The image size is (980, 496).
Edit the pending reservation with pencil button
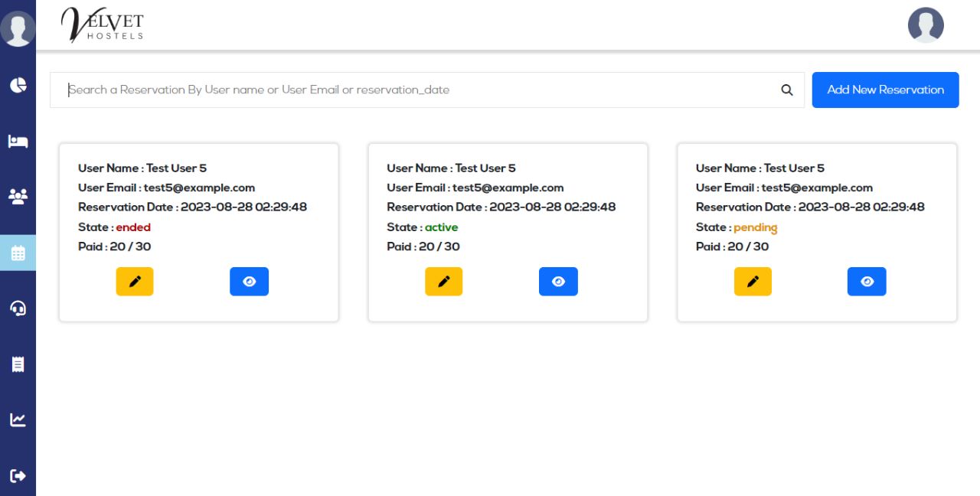click(753, 282)
